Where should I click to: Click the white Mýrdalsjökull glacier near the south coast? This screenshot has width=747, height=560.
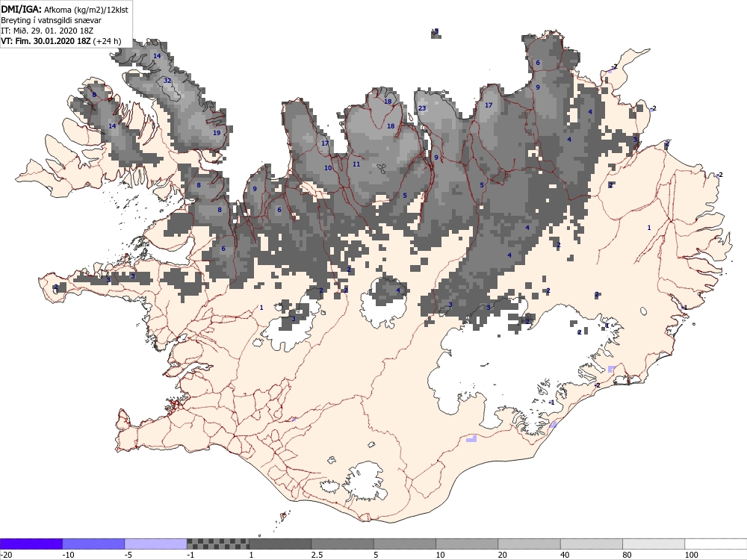[366, 480]
